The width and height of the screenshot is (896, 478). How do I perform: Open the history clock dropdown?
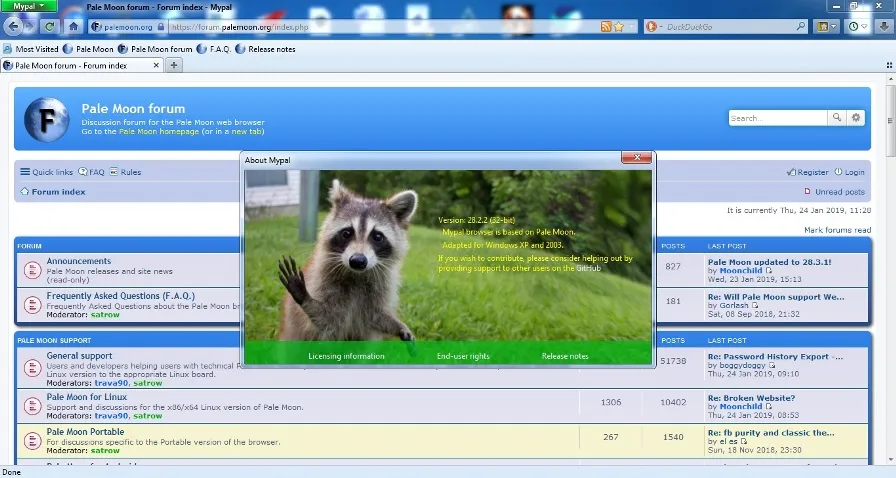pyautogui.click(x=858, y=26)
